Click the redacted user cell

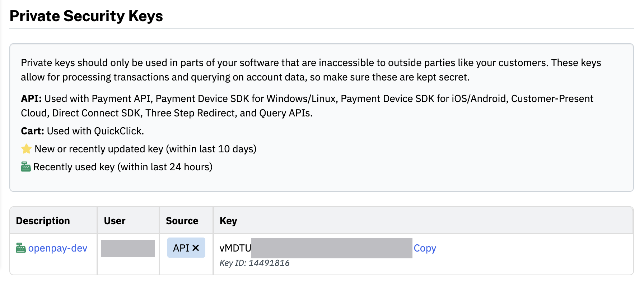click(128, 248)
